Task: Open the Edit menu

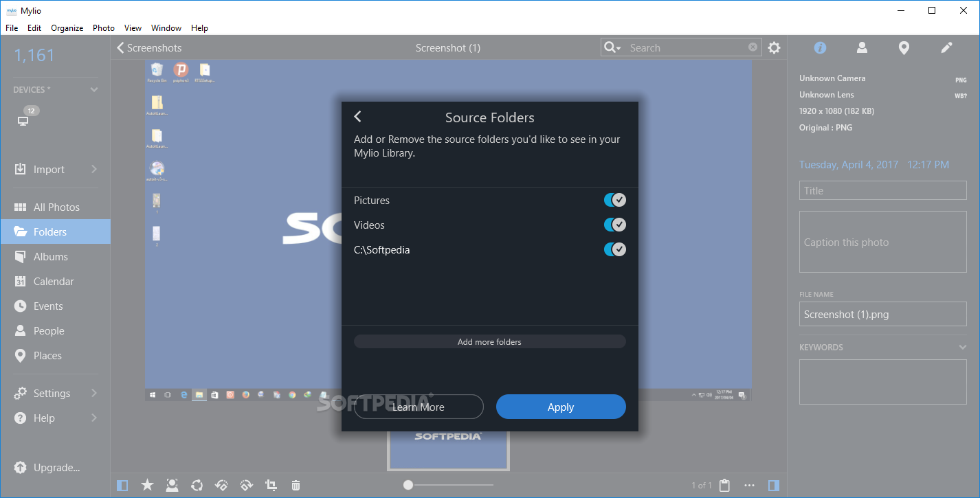Action: coord(34,28)
